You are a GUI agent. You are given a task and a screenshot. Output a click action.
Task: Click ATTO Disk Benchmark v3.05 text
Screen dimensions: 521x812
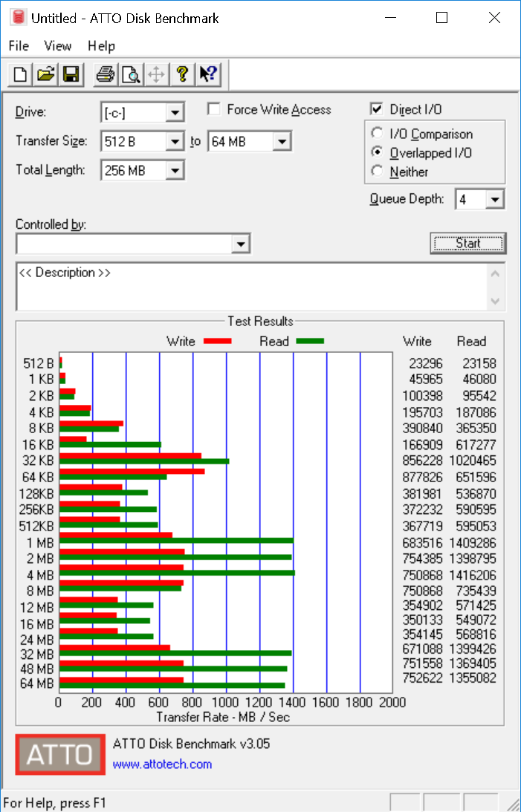(x=191, y=744)
